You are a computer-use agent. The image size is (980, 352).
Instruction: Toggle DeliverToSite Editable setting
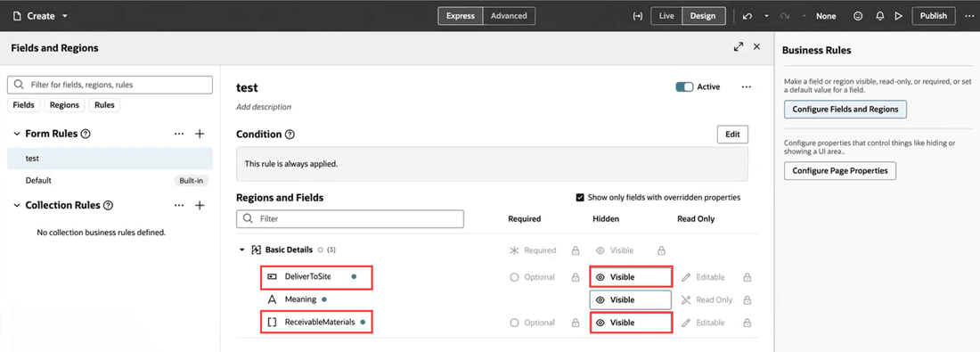coord(704,277)
